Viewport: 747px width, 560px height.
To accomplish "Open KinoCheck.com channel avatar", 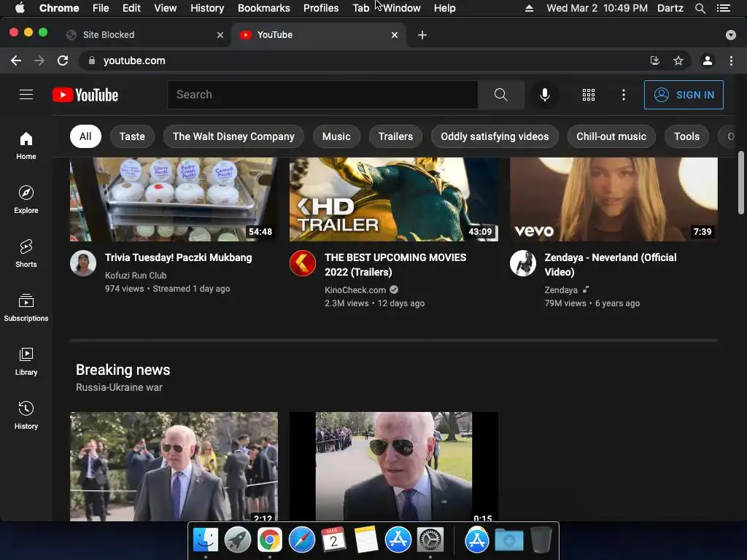I will pyautogui.click(x=303, y=263).
